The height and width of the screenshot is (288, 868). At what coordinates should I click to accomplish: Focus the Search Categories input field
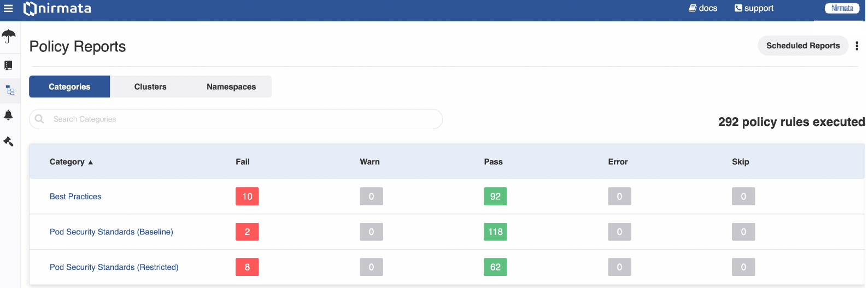[236, 119]
